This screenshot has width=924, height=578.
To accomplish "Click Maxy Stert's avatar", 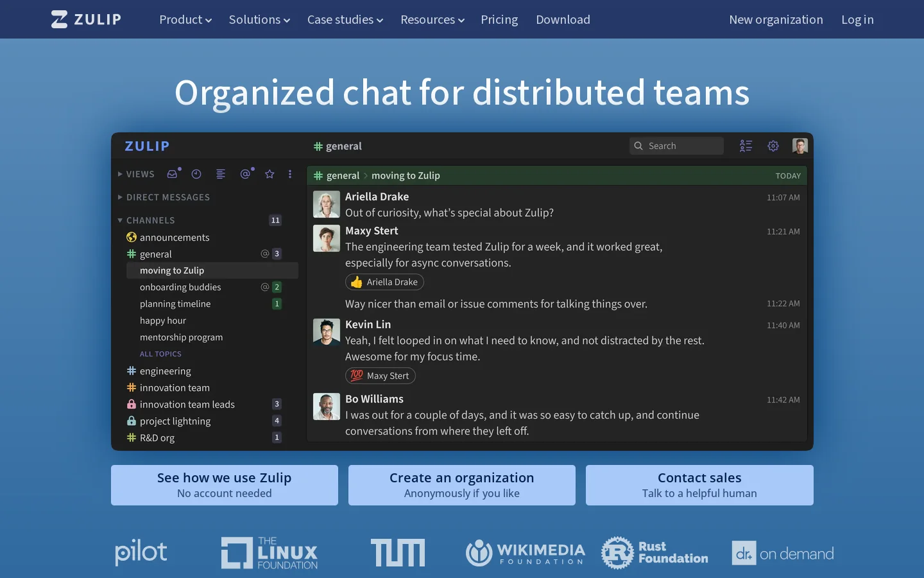I will [327, 239].
